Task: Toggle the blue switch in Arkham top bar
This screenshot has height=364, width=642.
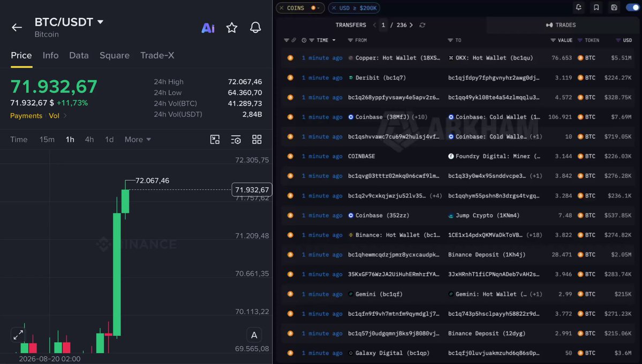Action: pyautogui.click(x=632, y=7)
